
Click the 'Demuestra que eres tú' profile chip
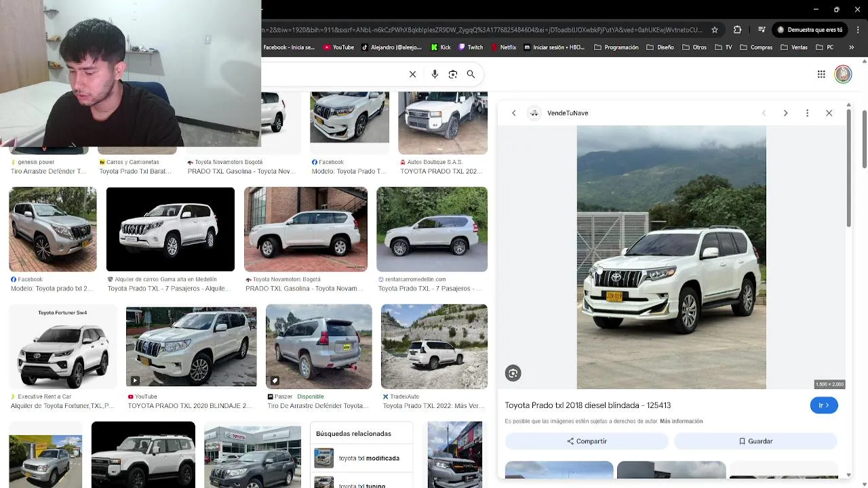(x=810, y=30)
